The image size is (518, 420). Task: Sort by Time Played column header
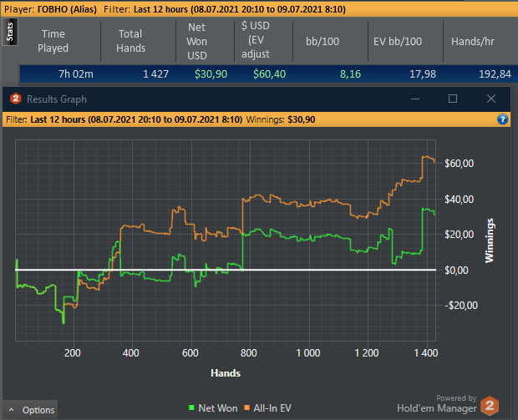pyautogui.click(x=53, y=41)
